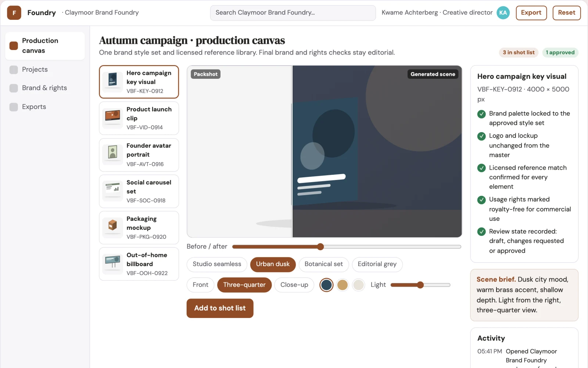Viewport: 588px width, 368px height.
Task: Focus the Search Claymoor Brand Foundry field
Action: [293, 13]
